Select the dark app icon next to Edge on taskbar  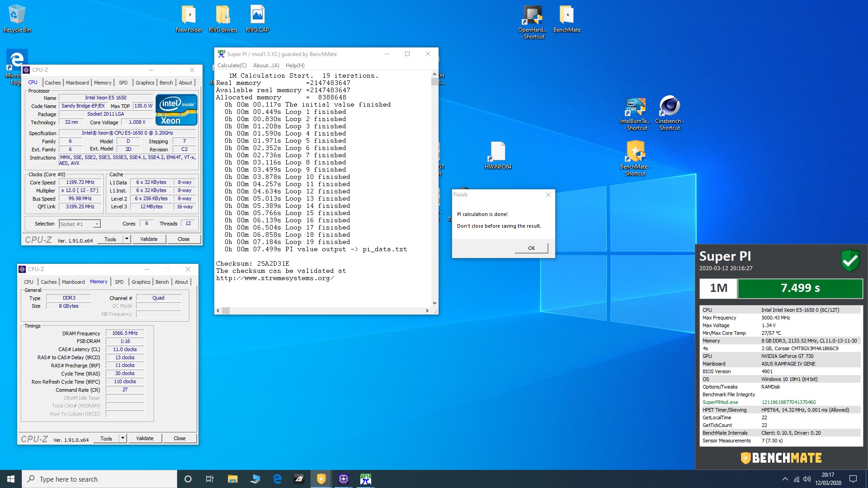pyautogui.click(x=299, y=479)
